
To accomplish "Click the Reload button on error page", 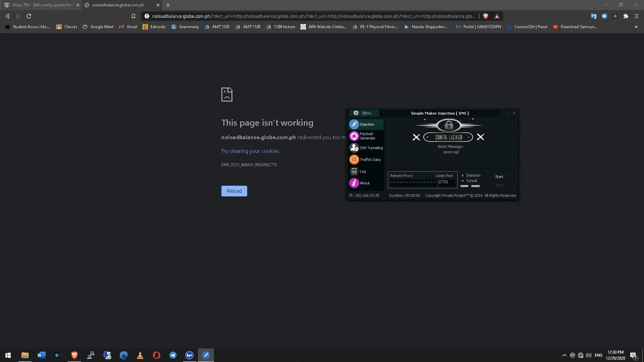I will coord(234,191).
